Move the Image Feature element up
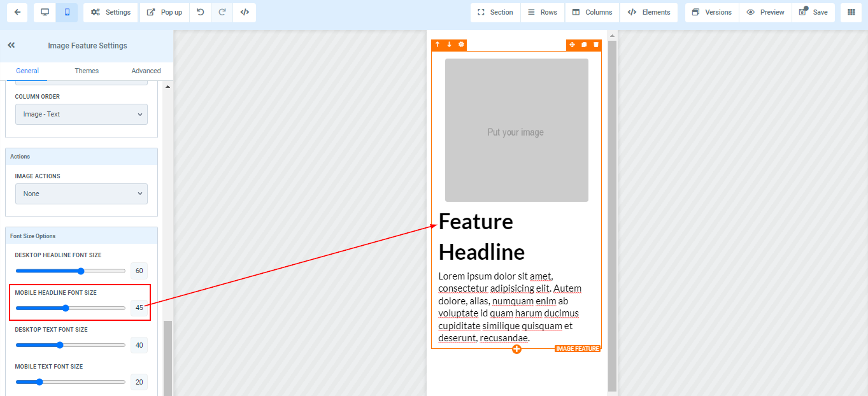The height and width of the screenshot is (396, 868). pyautogui.click(x=438, y=45)
